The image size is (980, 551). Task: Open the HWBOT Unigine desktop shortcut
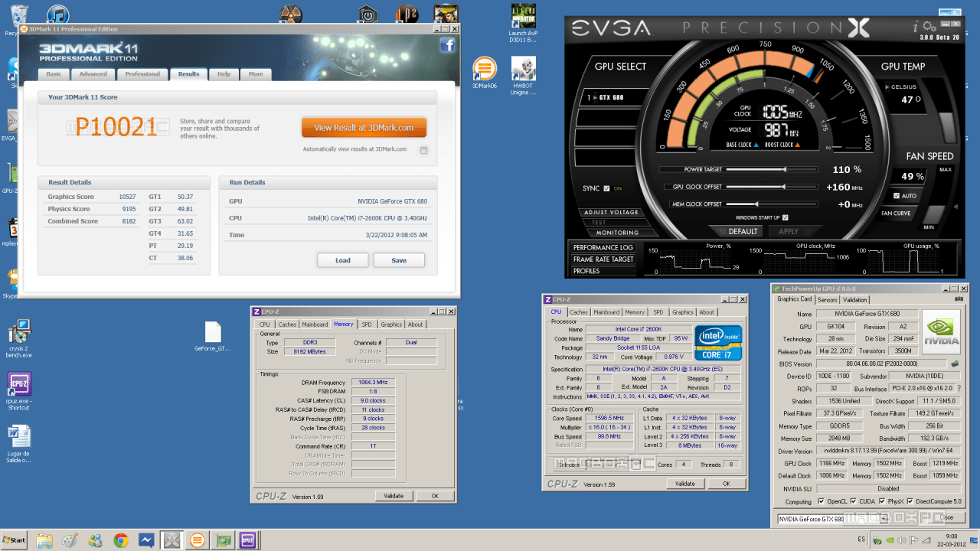pyautogui.click(x=523, y=75)
